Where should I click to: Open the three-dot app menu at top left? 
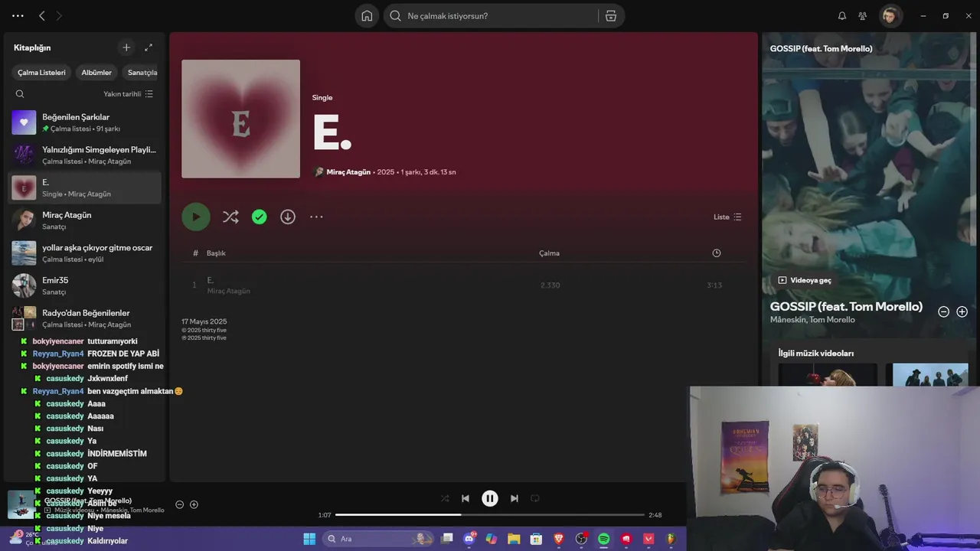coord(18,15)
